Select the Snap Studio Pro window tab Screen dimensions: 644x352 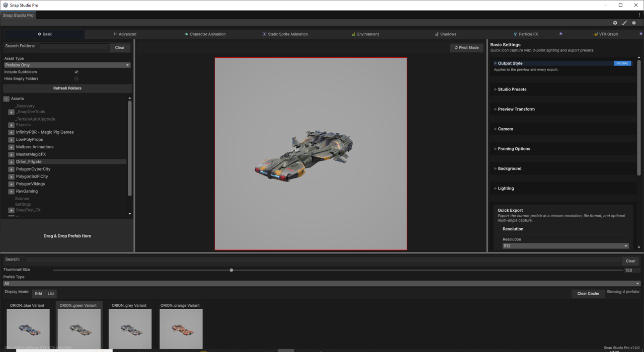(x=18, y=15)
